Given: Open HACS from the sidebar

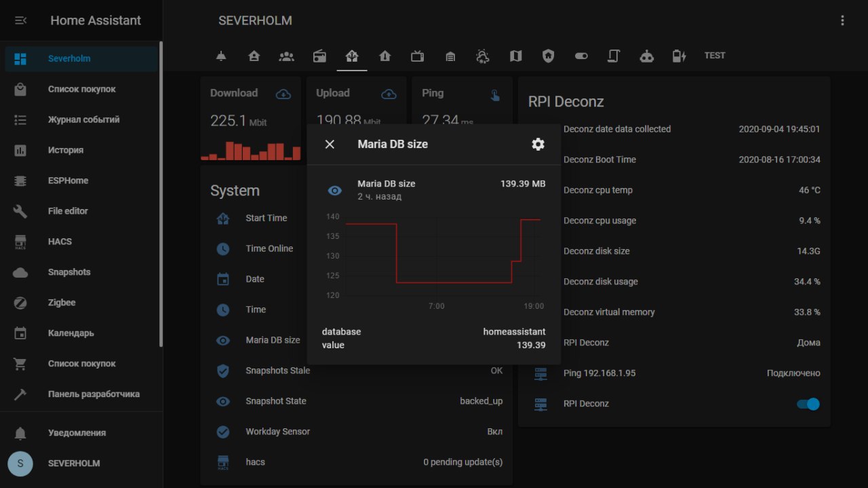Looking at the screenshot, I should pyautogui.click(x=81, y=242).
